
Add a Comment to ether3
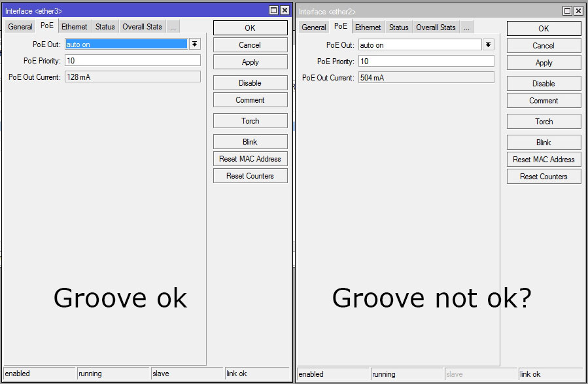250,99
